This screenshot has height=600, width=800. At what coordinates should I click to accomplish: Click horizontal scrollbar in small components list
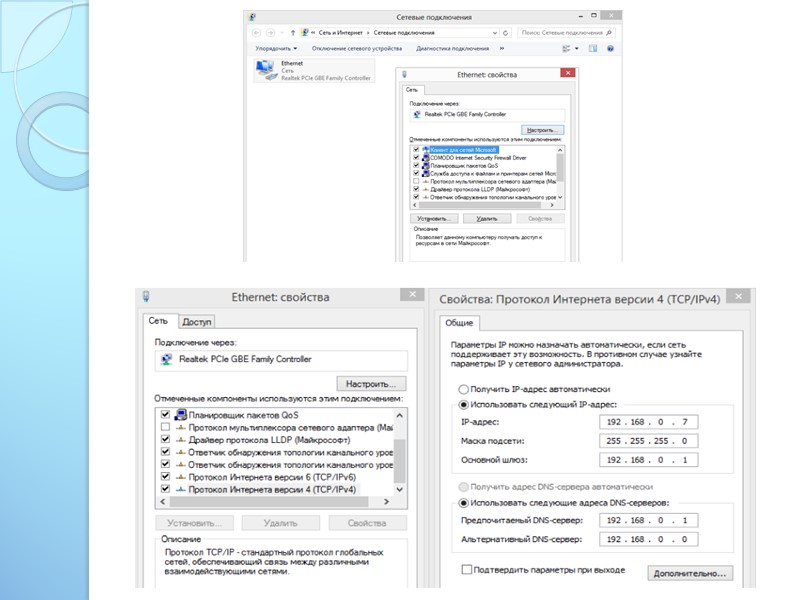479,205
